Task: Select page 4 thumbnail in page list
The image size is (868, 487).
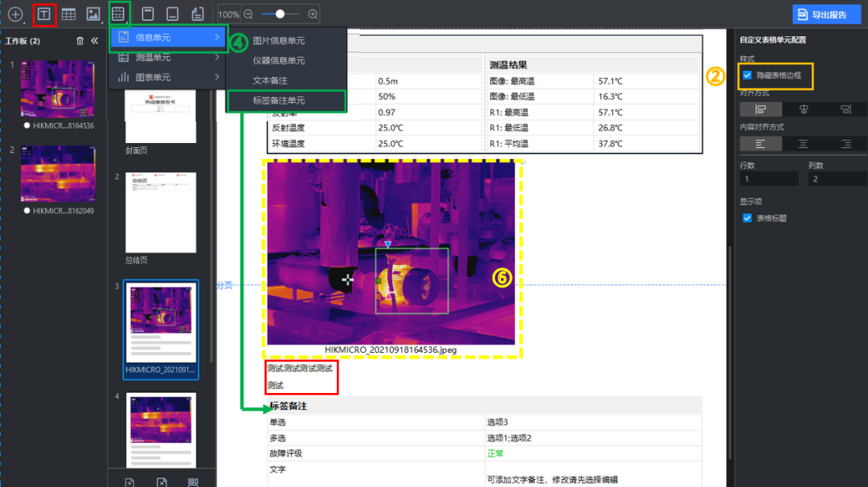Action: (x=161, y=430)
